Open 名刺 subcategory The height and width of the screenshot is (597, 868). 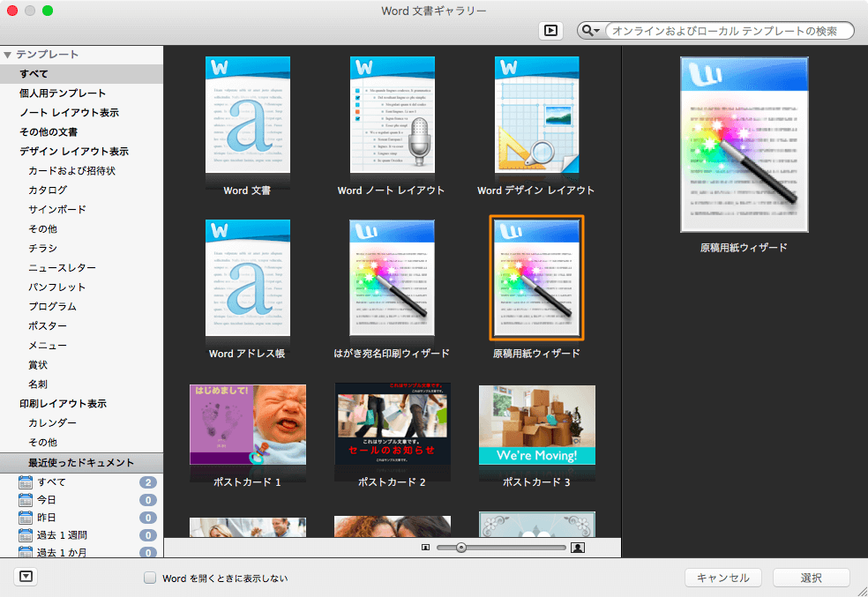(81, 384)
